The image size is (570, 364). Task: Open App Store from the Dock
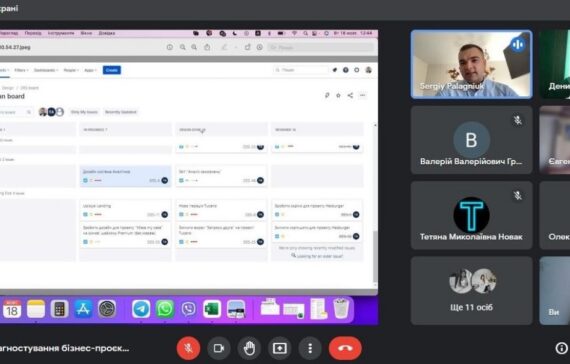pos(83,309)
